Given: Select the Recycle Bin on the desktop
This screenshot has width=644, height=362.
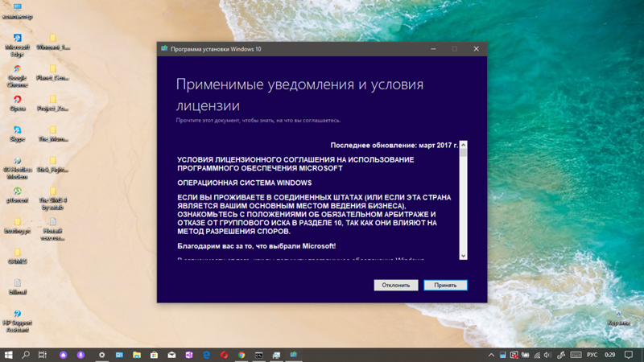Looking at the screenshot, I should [618, 318].
